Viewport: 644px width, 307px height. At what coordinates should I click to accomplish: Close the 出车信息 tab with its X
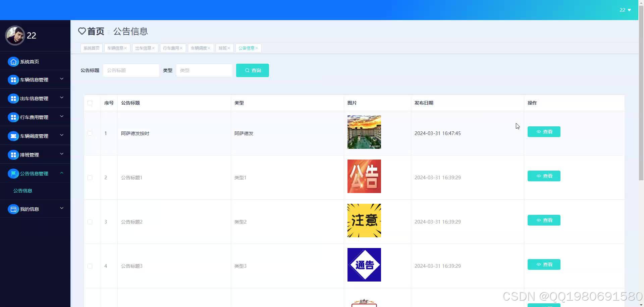pos(153,48)
